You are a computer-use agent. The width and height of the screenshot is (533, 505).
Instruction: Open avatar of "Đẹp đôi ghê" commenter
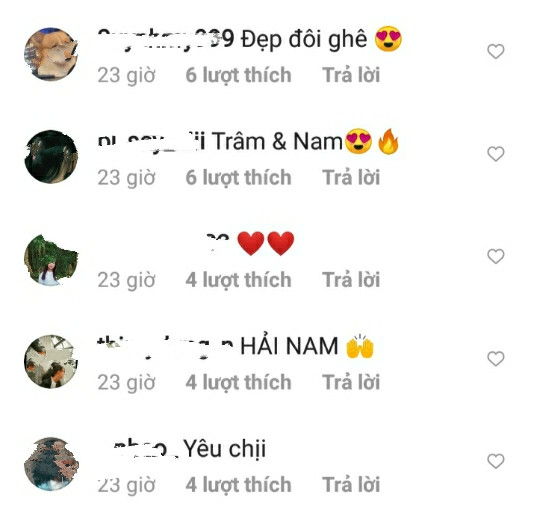coord(51,54)
